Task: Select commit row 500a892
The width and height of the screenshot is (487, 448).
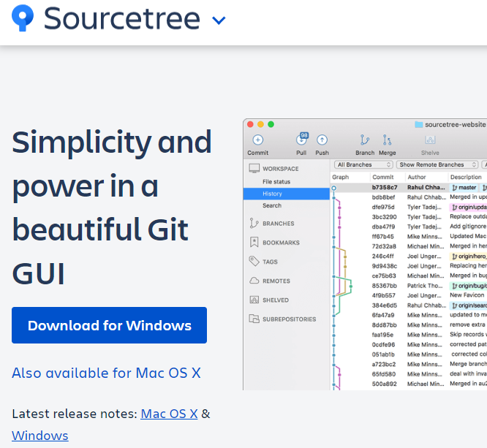Action: click(x=409, y=384)
